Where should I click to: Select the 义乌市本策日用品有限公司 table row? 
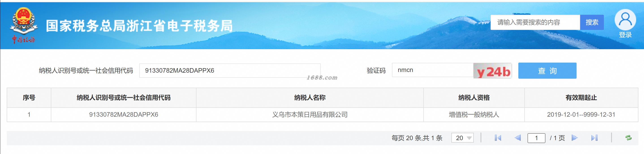click(x=322, y=115)
